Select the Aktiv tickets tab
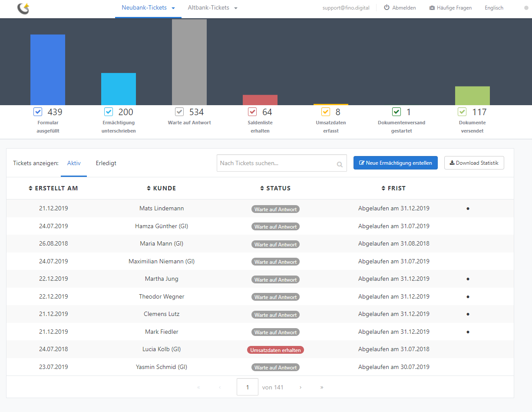532x412 pixels. [x=74, y=163]
